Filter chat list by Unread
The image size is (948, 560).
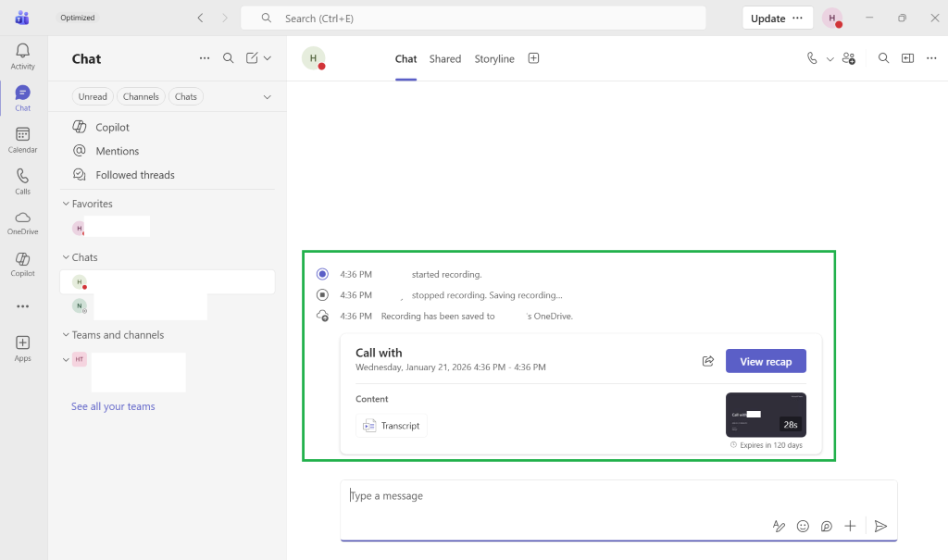point(93,97)
